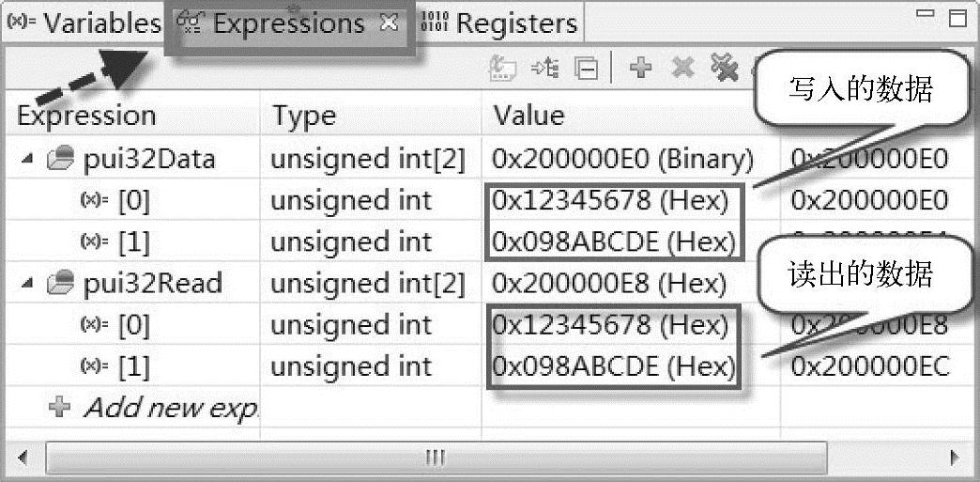Click the right scroll arrow
980x482 pixels.
[x=956, y=459]
